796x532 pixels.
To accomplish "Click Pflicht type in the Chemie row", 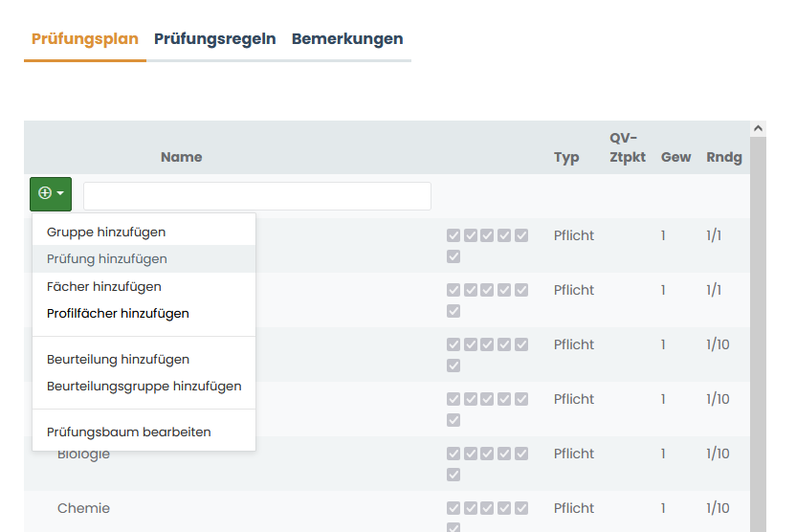I will pos(574,508).
